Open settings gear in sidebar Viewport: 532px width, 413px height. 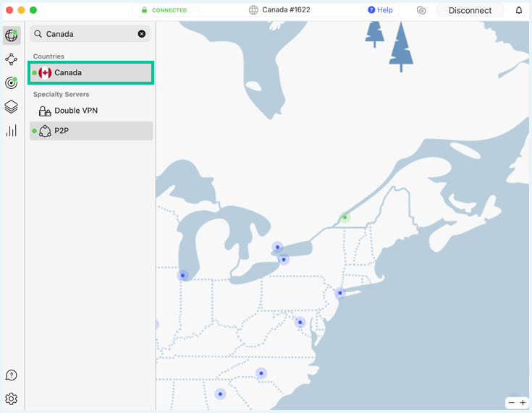point(11,399)
